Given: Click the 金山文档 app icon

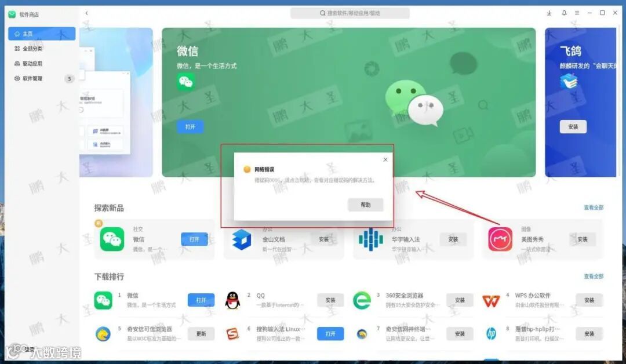Looking at the screenshot, I should coord(242,239).
